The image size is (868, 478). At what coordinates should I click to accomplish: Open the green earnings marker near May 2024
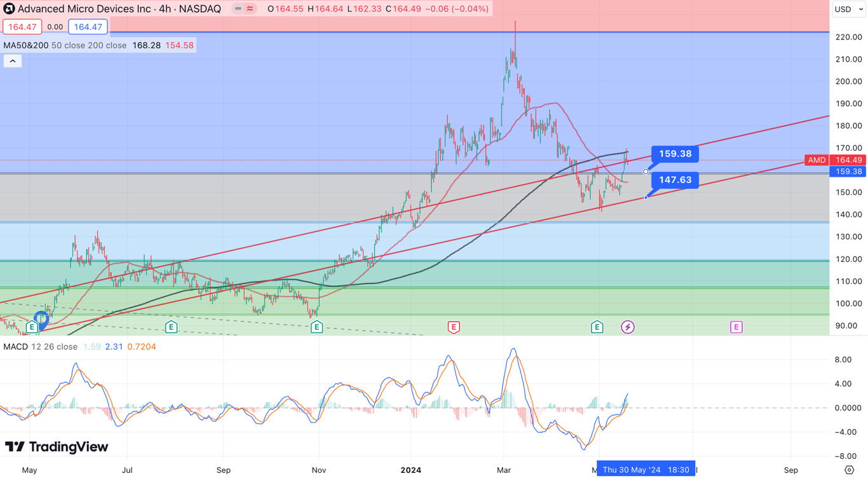(597, 327)
